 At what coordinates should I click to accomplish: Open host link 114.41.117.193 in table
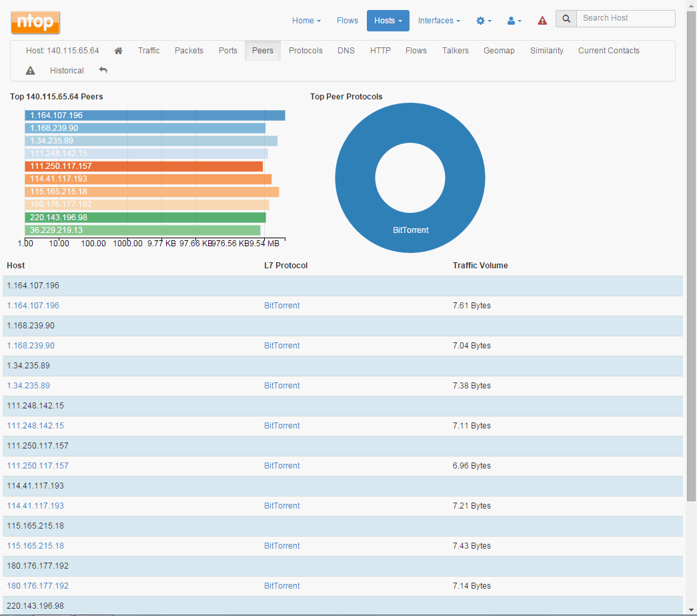click(35, 506)
